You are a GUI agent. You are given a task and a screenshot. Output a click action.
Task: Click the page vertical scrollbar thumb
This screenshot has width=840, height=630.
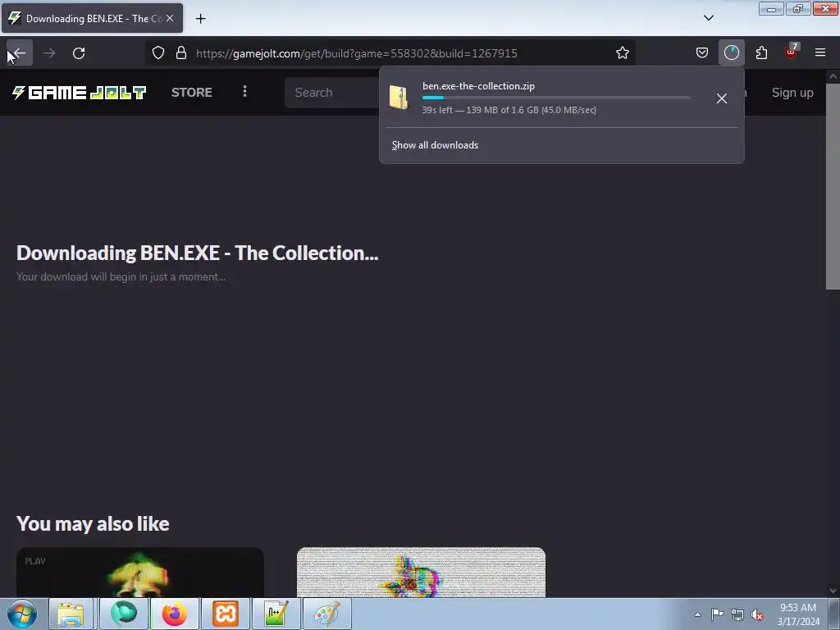833,186
